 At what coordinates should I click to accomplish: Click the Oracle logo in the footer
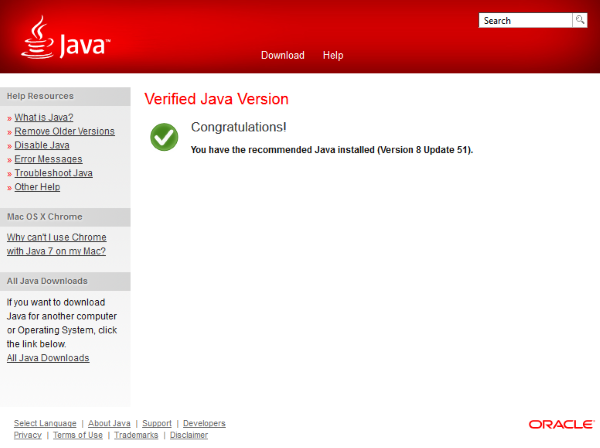561,424
